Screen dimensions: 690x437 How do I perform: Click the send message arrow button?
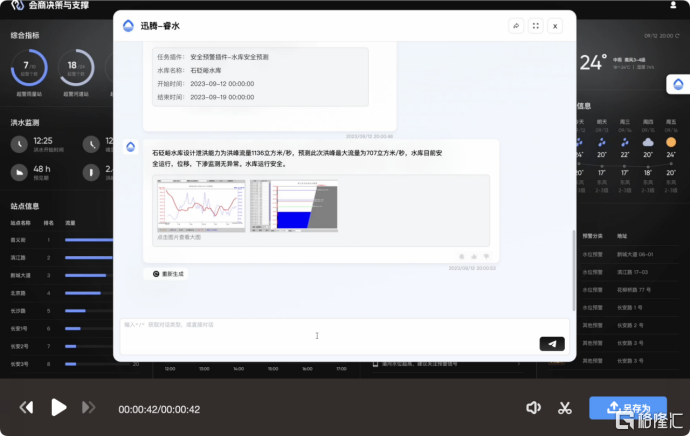point(551,344)
